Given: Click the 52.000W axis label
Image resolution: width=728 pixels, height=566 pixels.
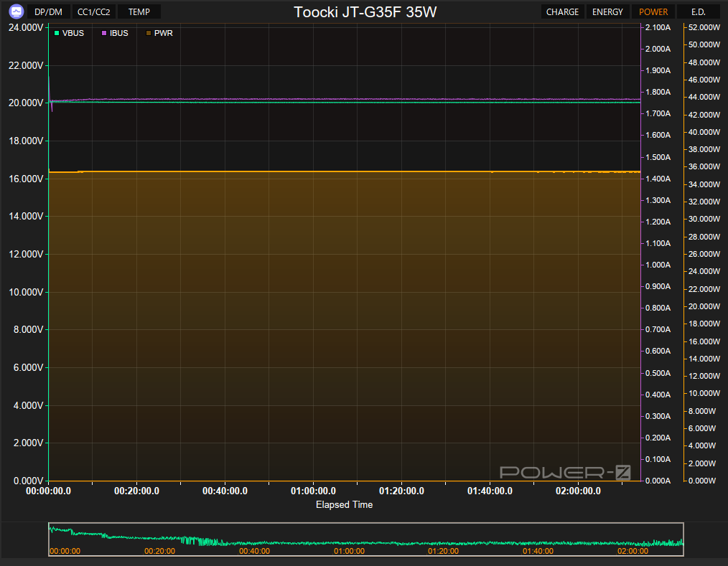Looking at the screenshot, I should click(x=704, y=27).
